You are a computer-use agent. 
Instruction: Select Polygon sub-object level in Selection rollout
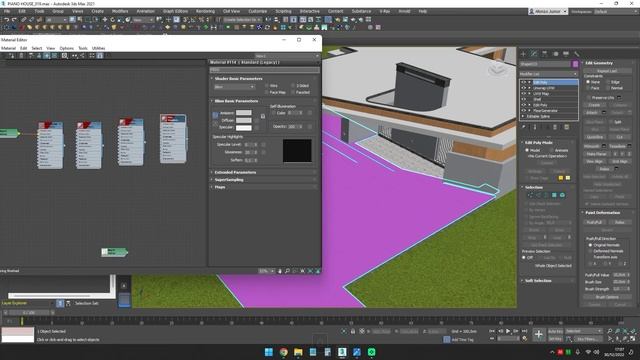[x=554, y=195]
